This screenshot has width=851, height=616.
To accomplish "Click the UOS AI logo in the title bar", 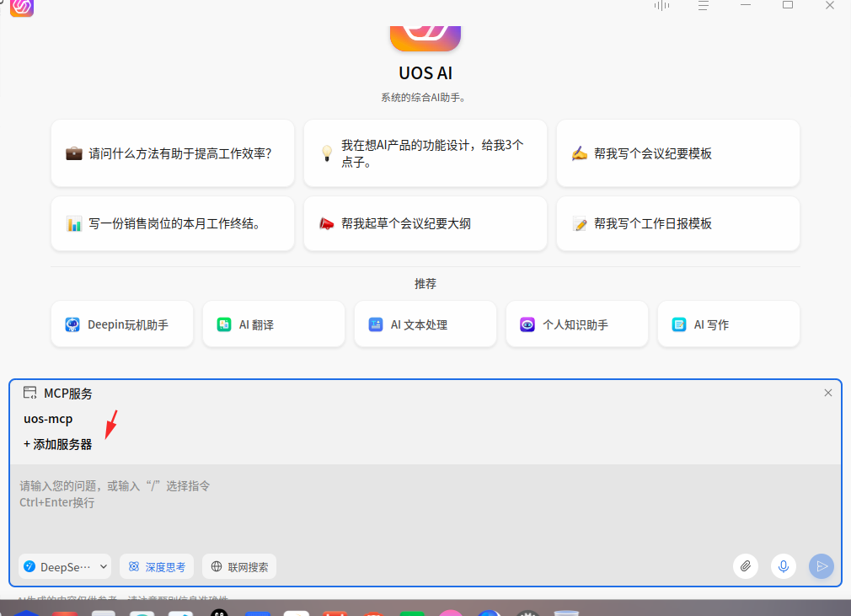I will (22, 7).
